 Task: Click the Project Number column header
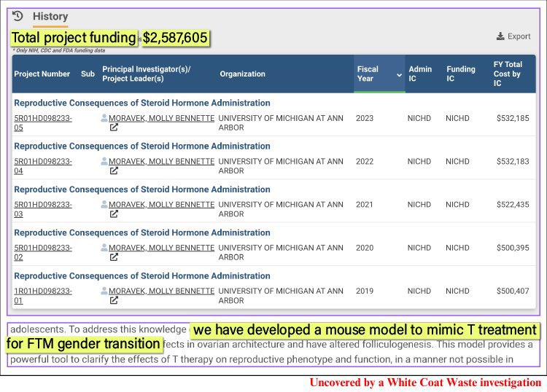tap(42, 74)
